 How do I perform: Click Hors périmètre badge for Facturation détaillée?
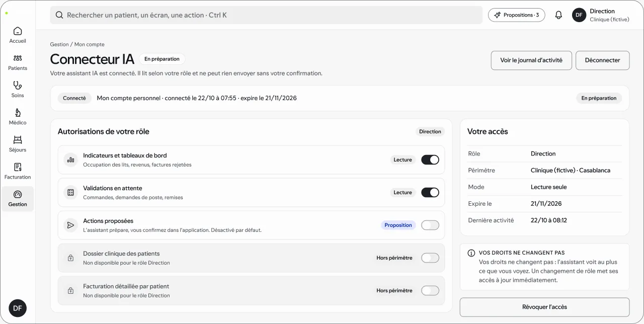pyautogui.click(x=394, y=291)
